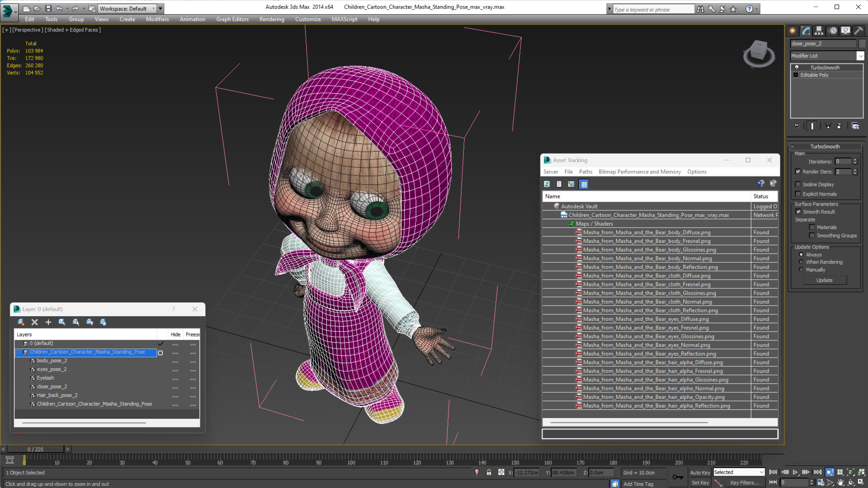Enable the Isoline Display checkbox
This screenshot has width=868, height=488.
point(798,184)
